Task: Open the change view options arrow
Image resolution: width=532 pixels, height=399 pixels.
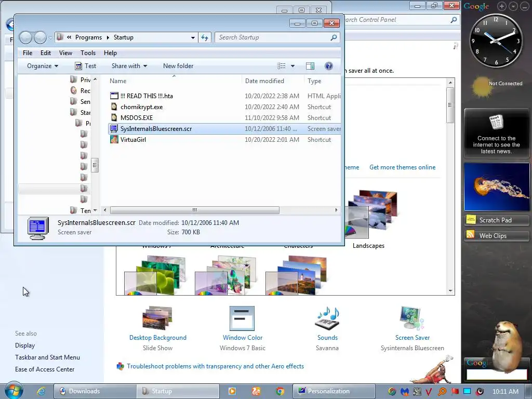Action: click(x=292, y=66)
